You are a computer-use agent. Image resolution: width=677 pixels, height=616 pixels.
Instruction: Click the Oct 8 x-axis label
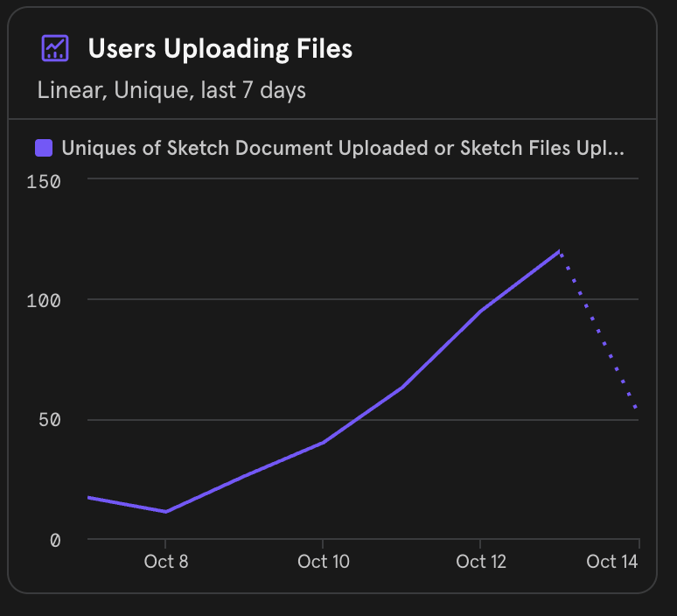(165, 562)
